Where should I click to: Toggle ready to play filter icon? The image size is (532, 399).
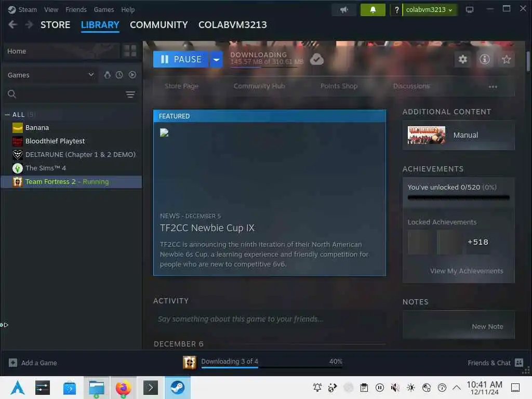(132, 75)
